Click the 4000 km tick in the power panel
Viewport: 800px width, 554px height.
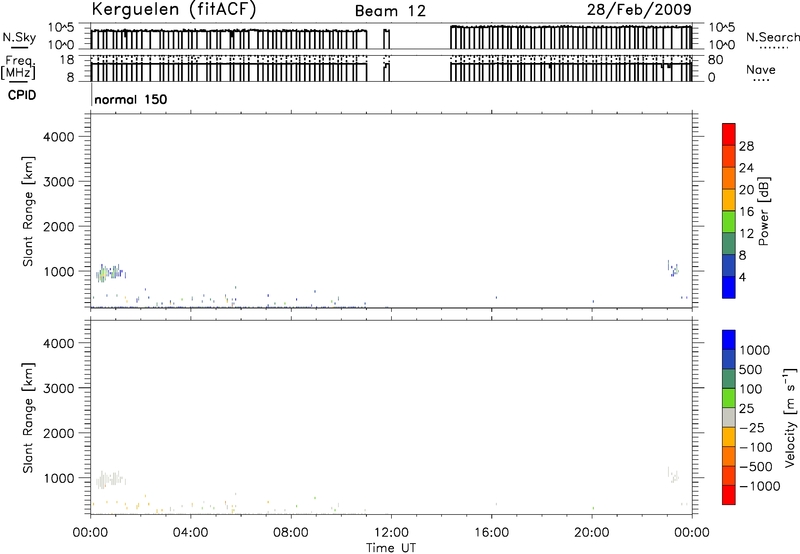coord(58,137)
